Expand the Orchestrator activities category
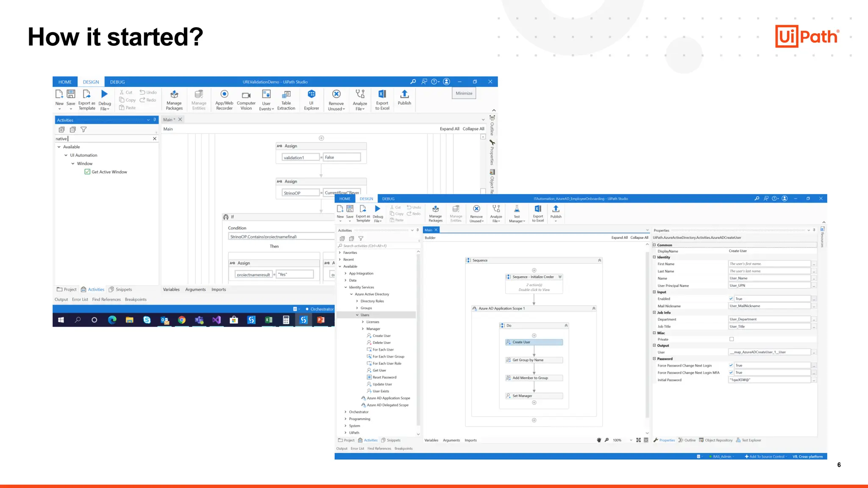 tap(346, 412)
